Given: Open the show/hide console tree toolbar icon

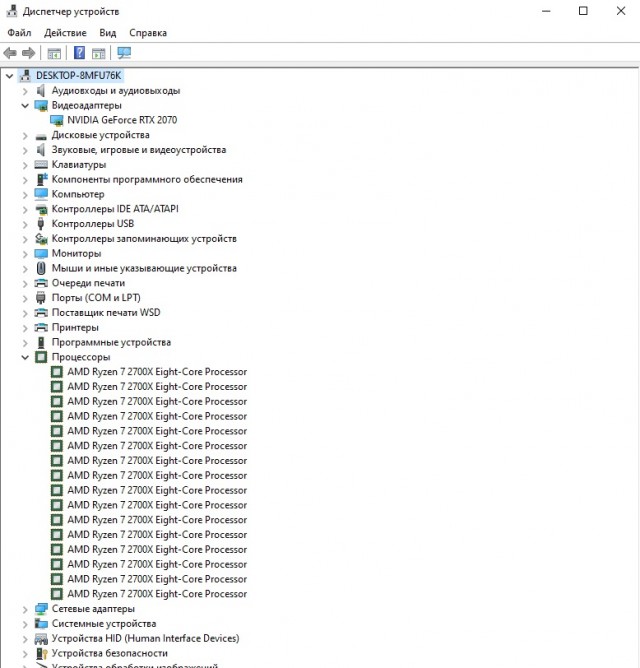Looking at the screenshot, I should [54, 54].
